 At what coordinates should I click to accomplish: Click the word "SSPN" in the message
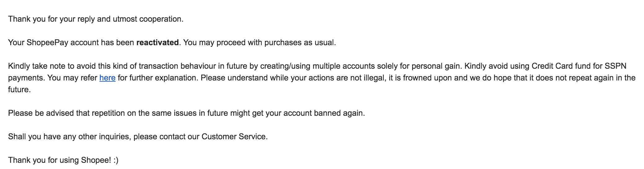(x=615, y=66)
